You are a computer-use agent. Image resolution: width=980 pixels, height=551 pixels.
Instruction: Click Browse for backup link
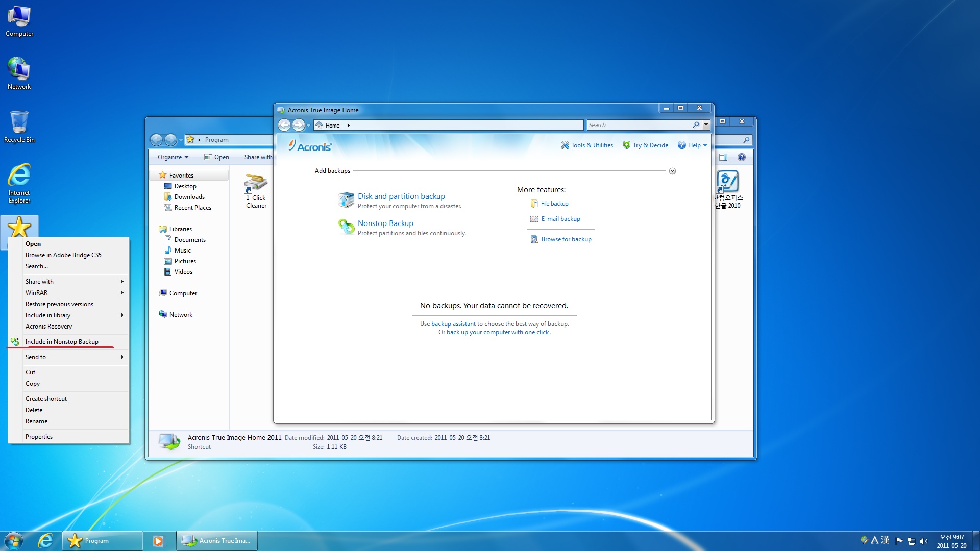click(x=566, y=239)
